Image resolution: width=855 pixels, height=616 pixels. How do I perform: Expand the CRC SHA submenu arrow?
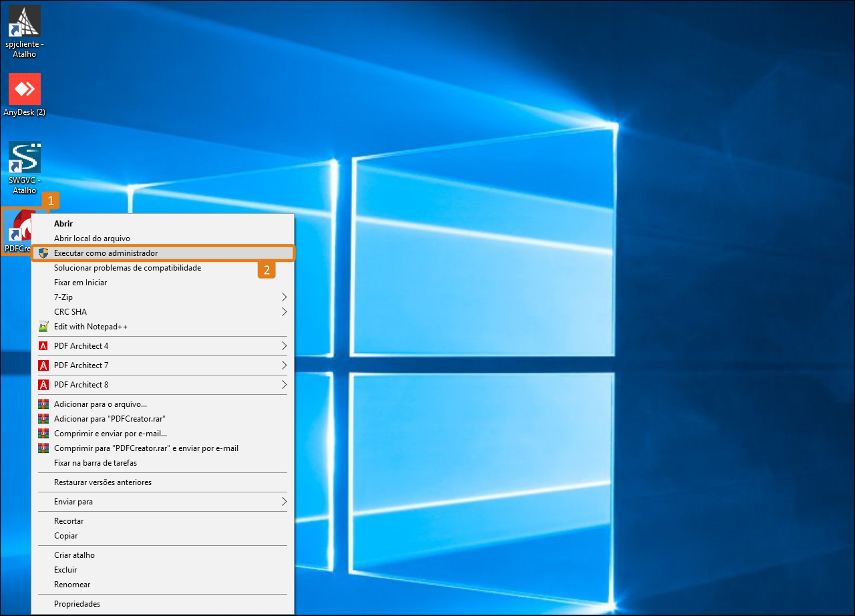click(x=284, y=312)
